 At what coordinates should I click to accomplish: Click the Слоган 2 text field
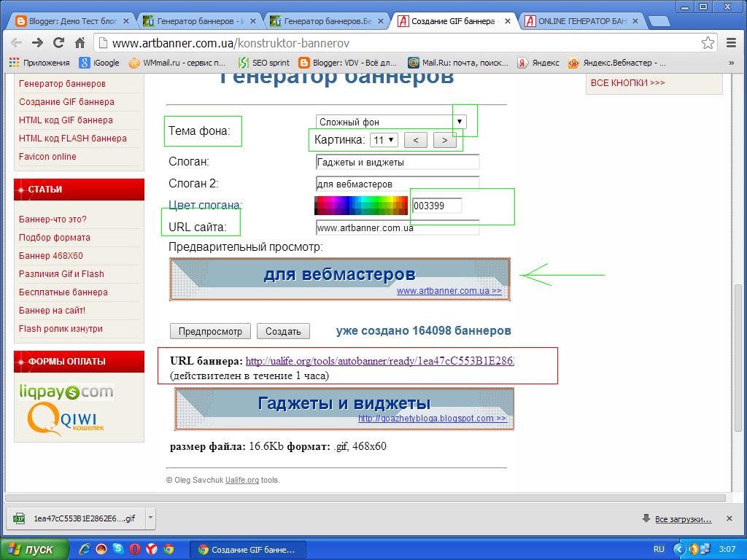pos(398,184)
